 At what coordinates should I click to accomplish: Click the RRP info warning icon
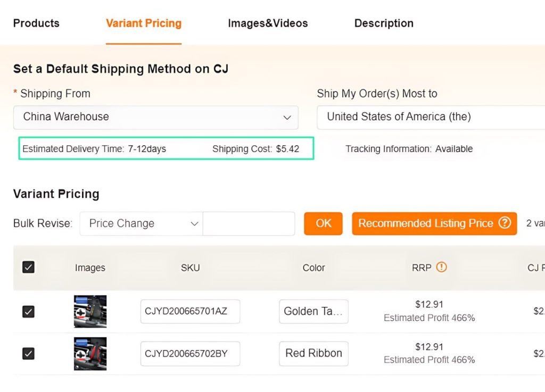coord(441,267)
